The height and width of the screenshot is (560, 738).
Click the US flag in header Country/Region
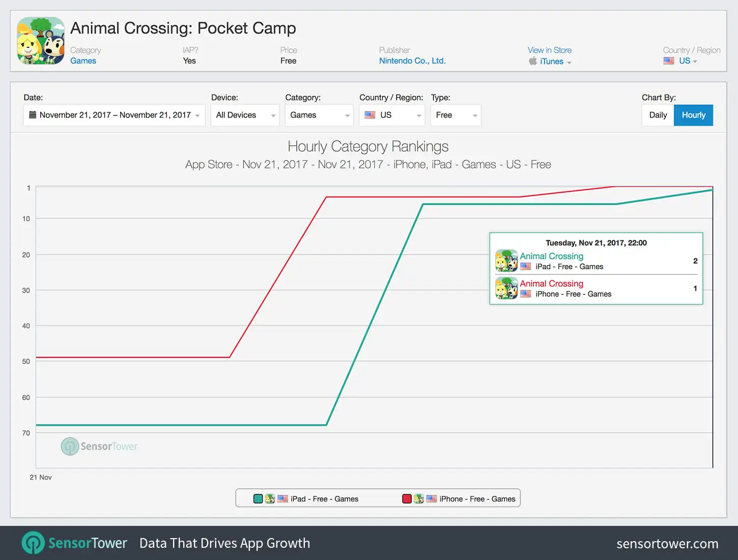pos(669,61)
